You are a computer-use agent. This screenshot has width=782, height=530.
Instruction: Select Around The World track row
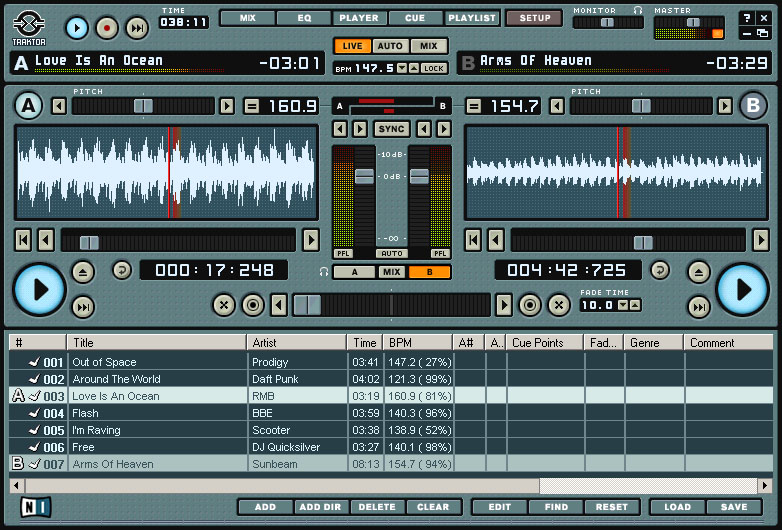tap(391, 379)
